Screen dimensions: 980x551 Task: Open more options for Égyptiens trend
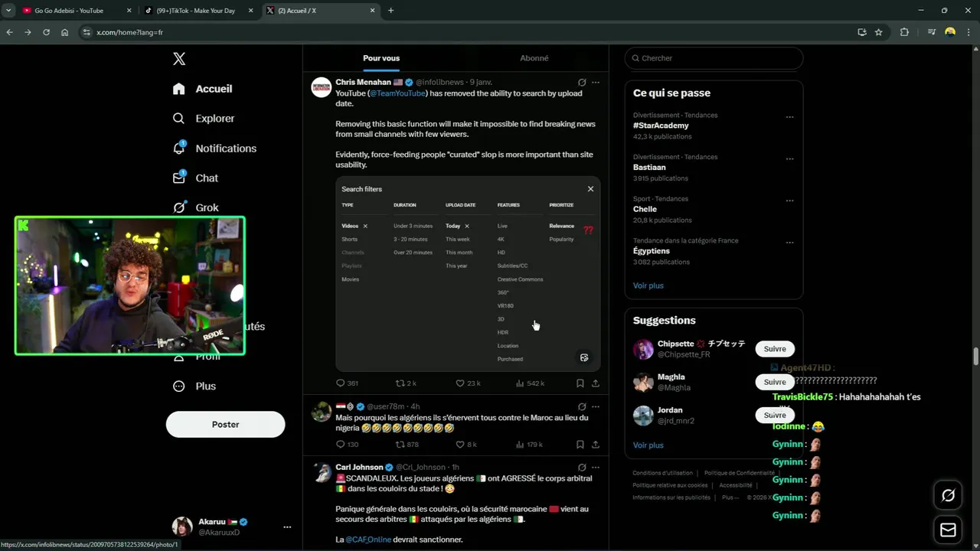coord(789,243)
